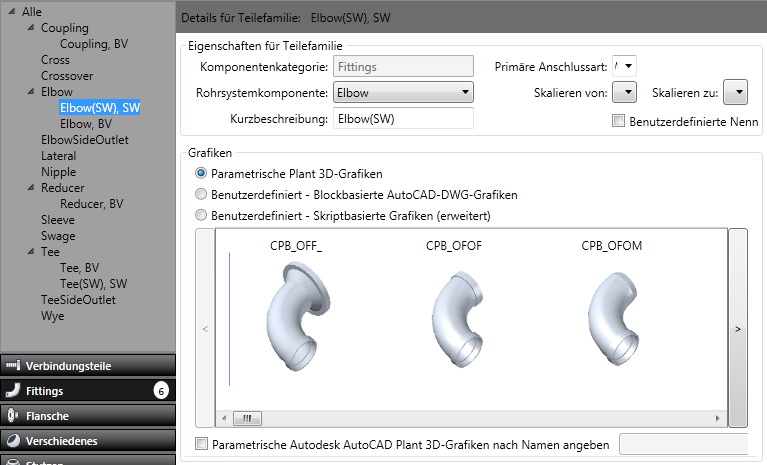767x465 pixels.
Task: Collapse the Reducer tree node
Action: (x=31, y=187)
